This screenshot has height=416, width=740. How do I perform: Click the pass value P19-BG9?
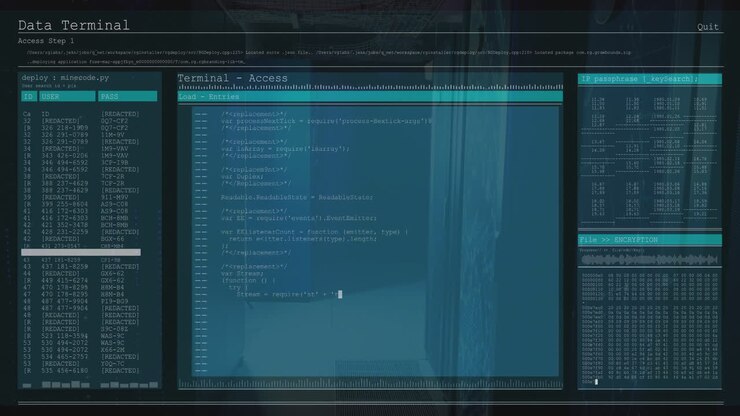(x=114, y=301)
